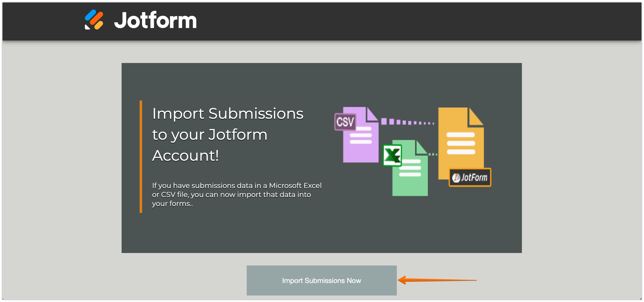This screenshot has height=302, width=644.
Task: Click the Jotform wordmark in header
Action: 155,20
